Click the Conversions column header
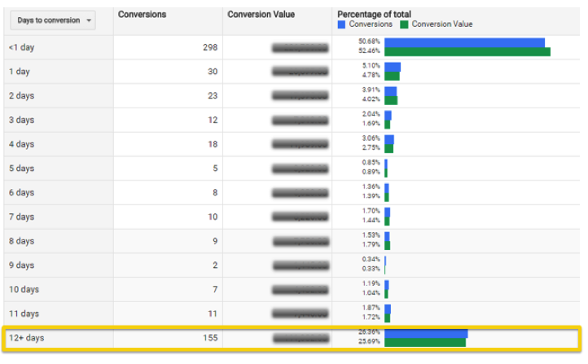Image resolution: width=588 pixels, height=364 pixels. coord(143,15)
